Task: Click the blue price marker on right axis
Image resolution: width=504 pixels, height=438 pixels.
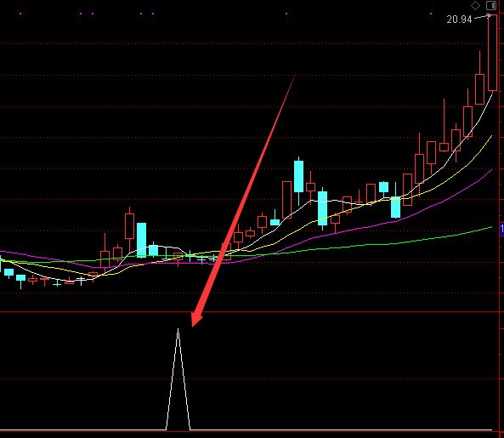Action: tap(501, 229)
